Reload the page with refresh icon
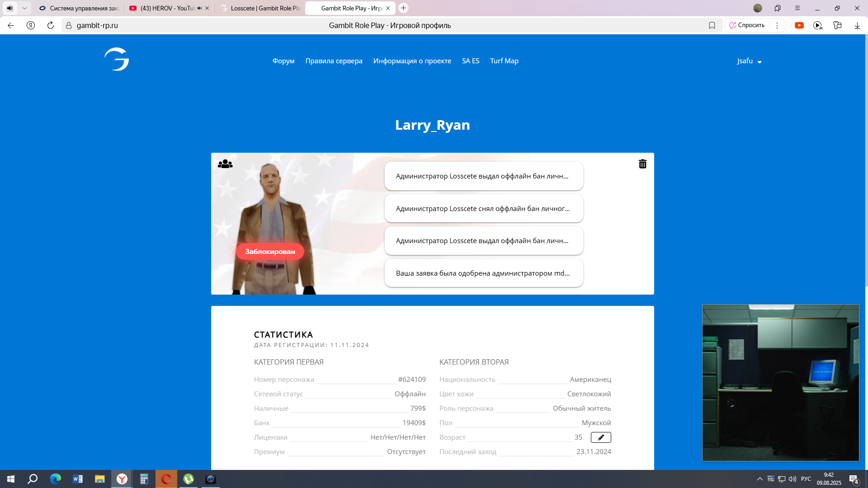This screenshot has width=868, height=488. click(x=51, y=25)
